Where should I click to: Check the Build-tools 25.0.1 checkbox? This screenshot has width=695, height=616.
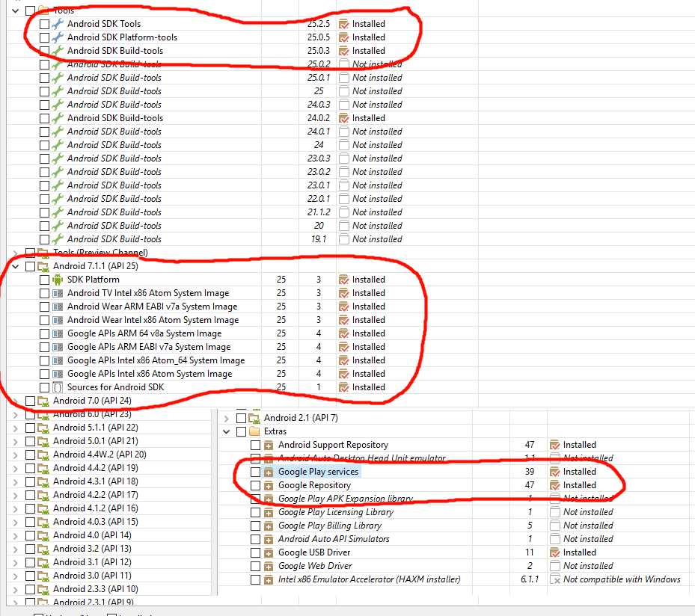coord(44,78)
